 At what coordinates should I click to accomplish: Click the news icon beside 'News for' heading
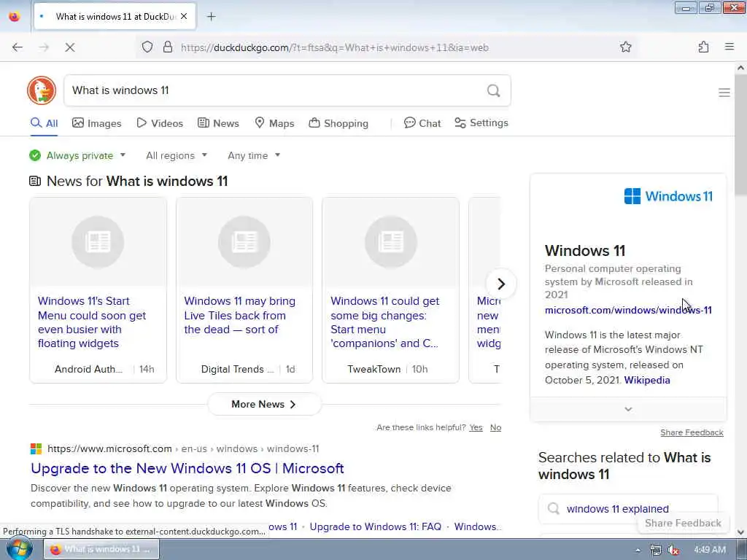[35, 181]
